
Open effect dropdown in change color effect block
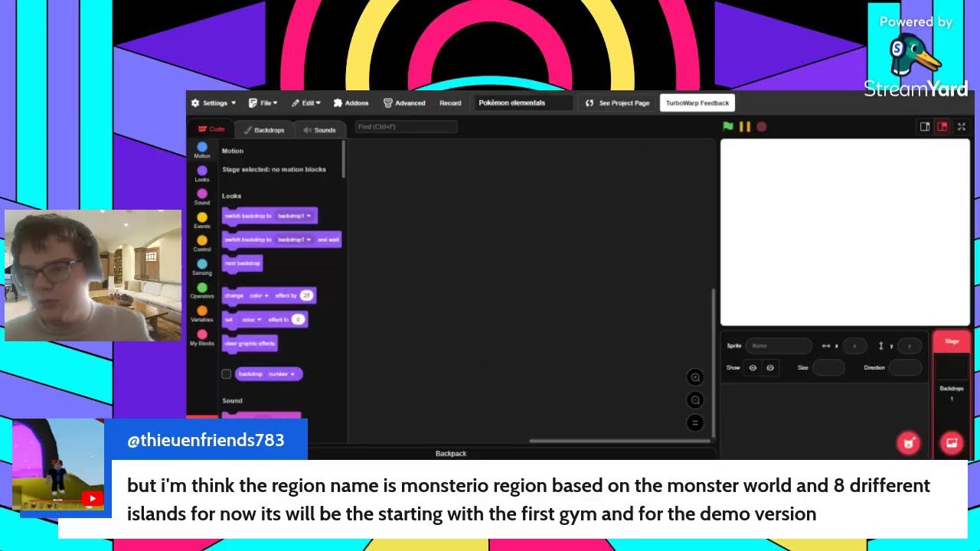[x=259, y=295]
